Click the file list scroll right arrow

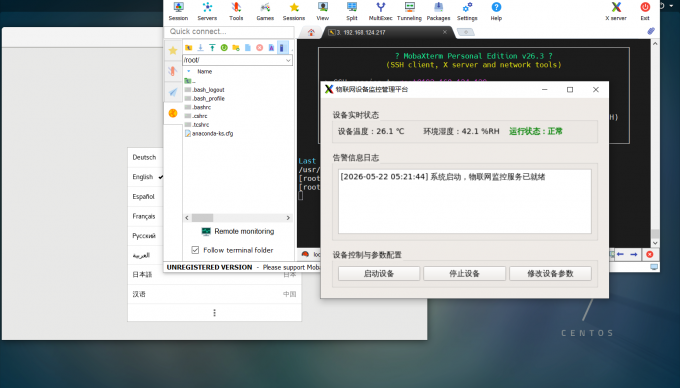288,218
